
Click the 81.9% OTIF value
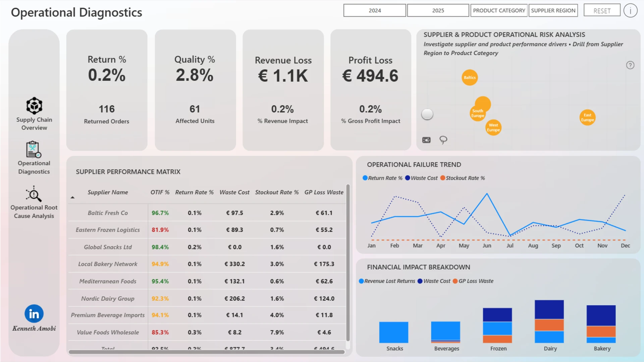pos(160,230)
